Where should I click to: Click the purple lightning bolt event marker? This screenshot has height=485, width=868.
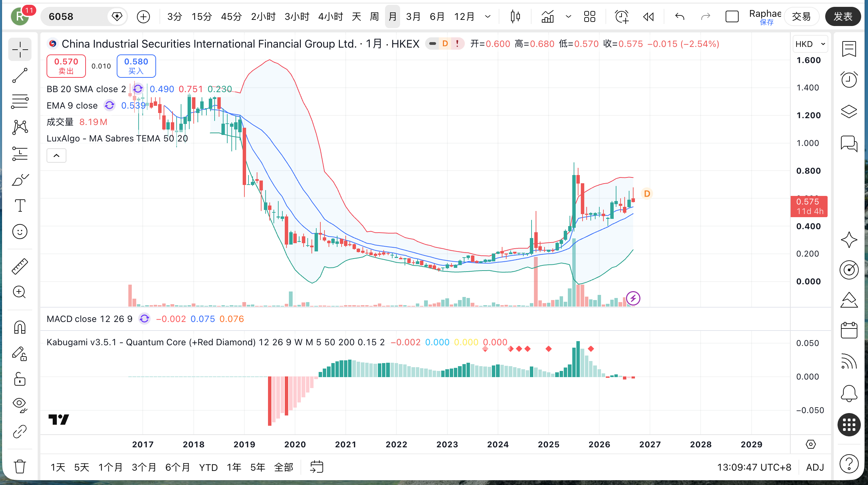[x=633, y=298]
